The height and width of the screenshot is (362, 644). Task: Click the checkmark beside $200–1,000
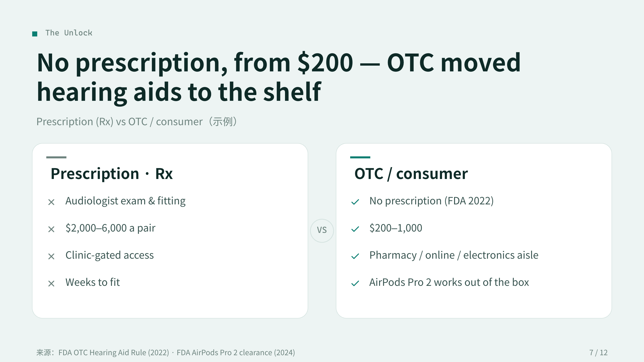pyautogui.click(x=355, y=229)
